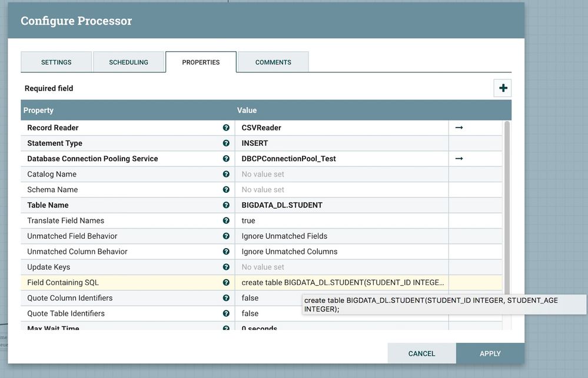Open Unmatched Field Behavior value dropdown
This screenshot has width=588, height=378.
pos(341,236)
